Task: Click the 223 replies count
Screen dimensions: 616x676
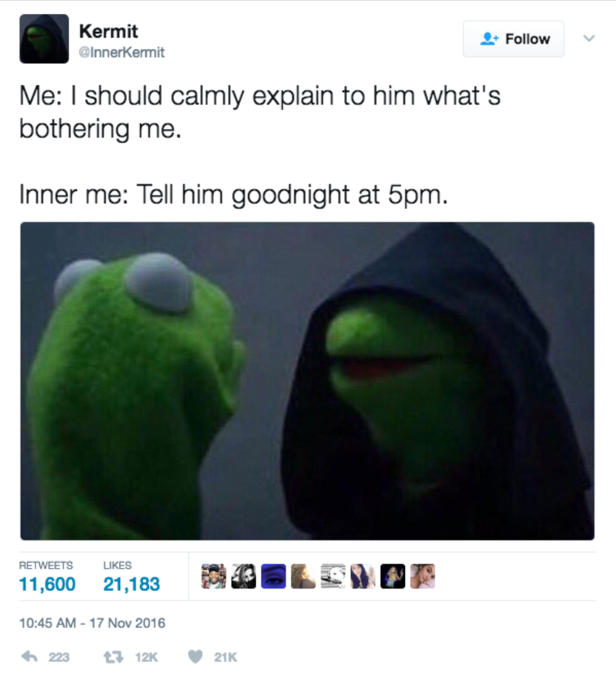Action: 59,657
